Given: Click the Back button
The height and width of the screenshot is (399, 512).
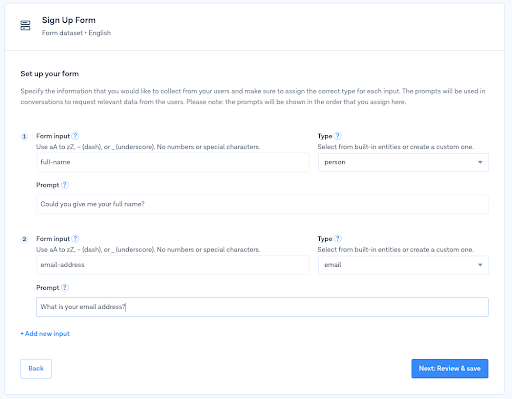Looking at the screenshot, I should (x=36, y=369).
